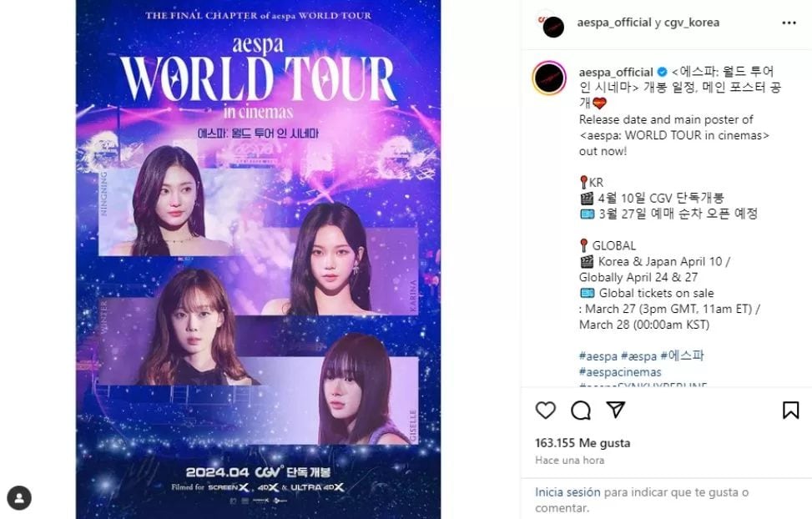Click the verified badge next to aespa_official

tap(662, 72)
